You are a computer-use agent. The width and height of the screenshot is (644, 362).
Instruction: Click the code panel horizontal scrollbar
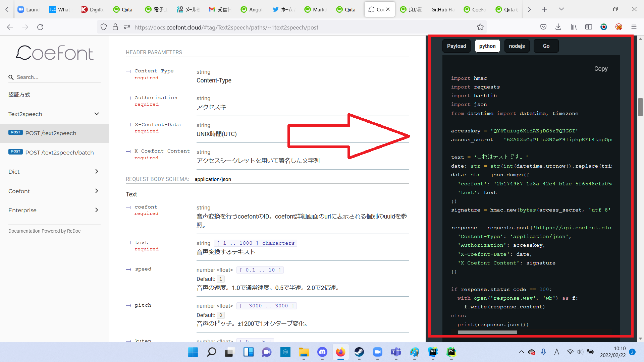click(487, 333)
